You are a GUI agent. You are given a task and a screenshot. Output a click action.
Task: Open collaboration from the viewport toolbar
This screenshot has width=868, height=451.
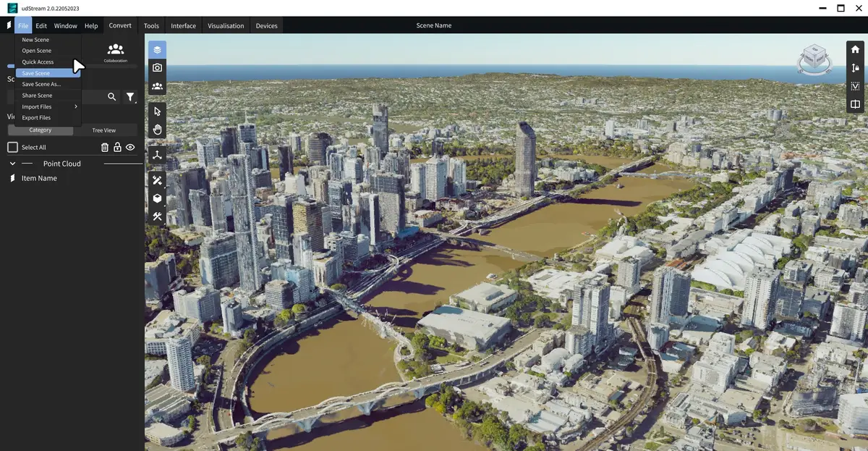[157, 86]
